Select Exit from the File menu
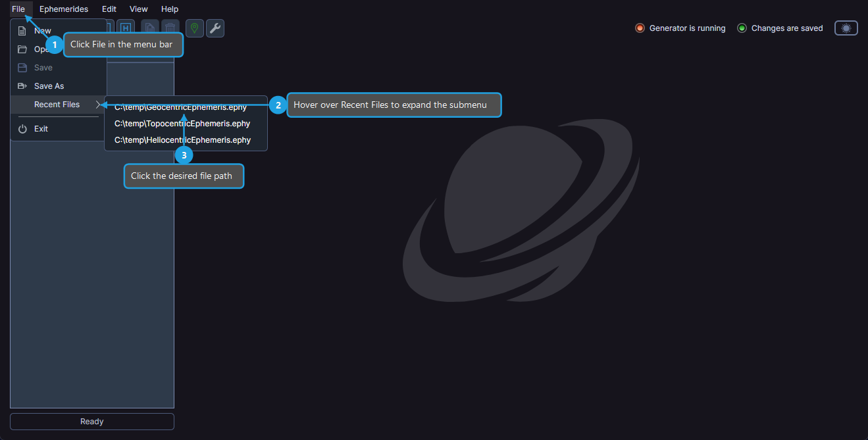This screenshot has width=868, height=440. pyautogui.click(x=42, y=128)
